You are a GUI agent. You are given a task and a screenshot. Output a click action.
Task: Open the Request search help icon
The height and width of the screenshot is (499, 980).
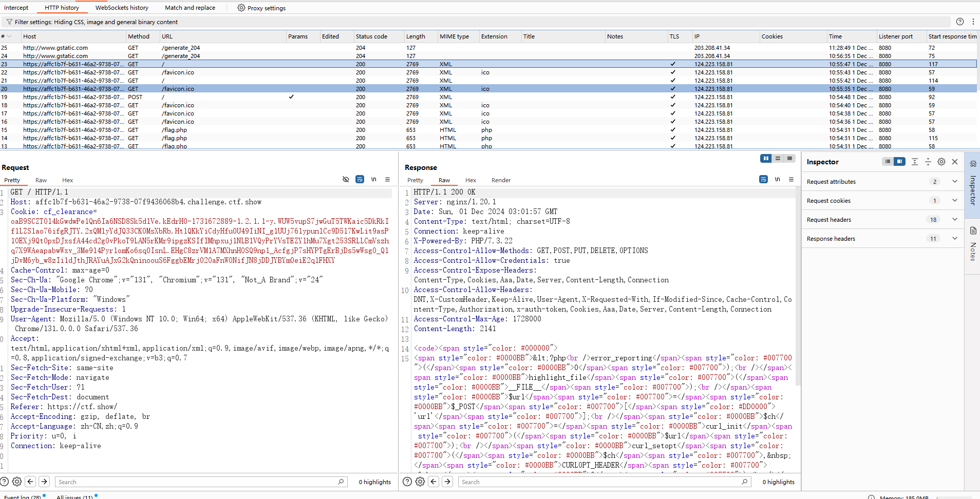click(x=4, y=482)
